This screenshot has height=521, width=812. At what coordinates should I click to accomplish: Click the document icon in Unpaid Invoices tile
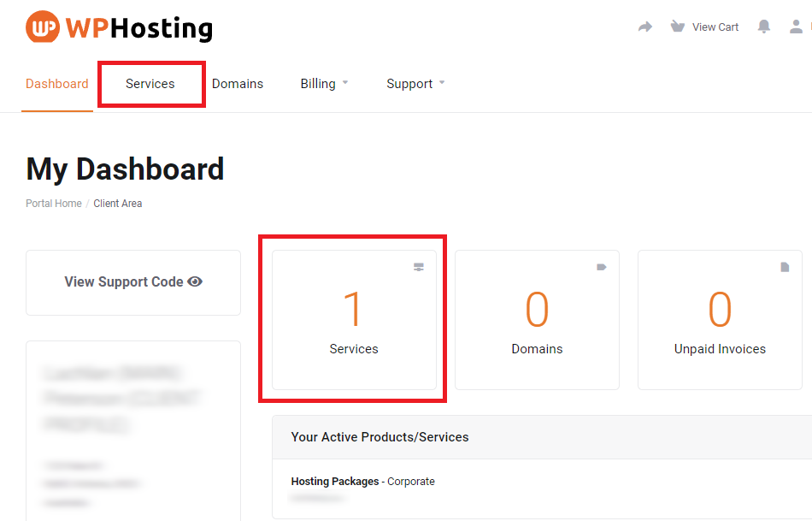click(785, 267)
